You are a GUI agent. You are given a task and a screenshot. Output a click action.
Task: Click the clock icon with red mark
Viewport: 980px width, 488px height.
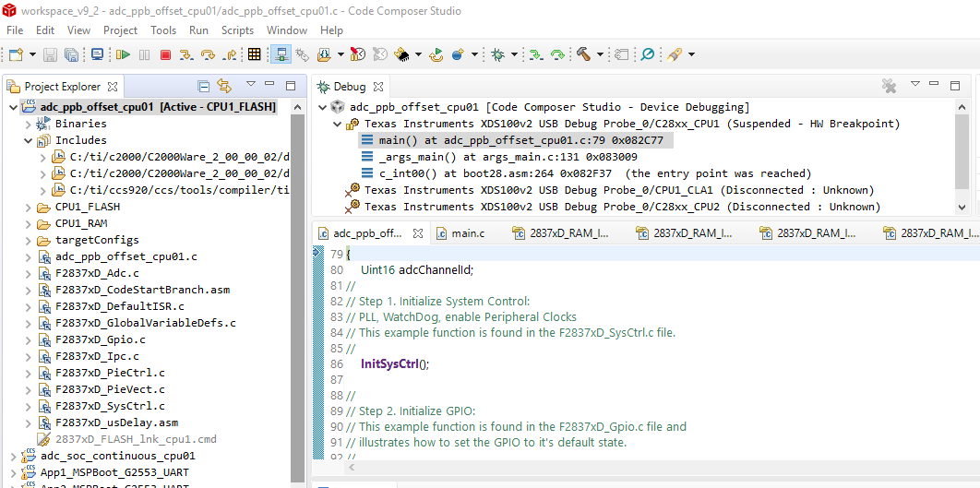tap(357, 55)
